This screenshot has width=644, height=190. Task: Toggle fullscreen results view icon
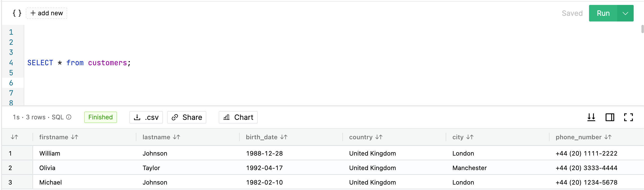(629, 117)
